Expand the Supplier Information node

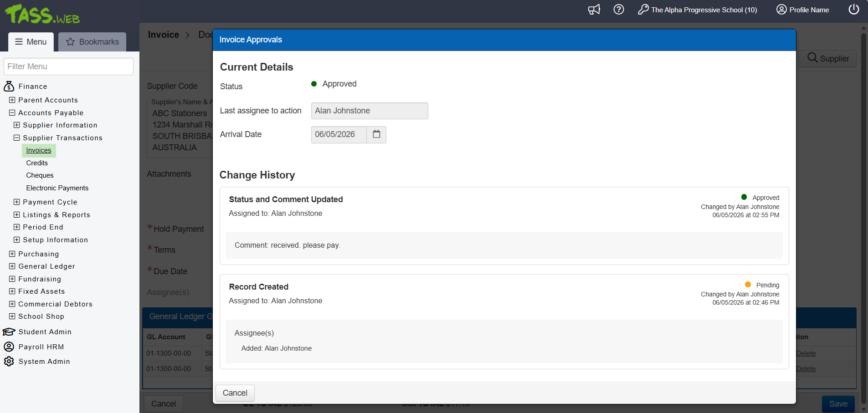tap(17, 125)
